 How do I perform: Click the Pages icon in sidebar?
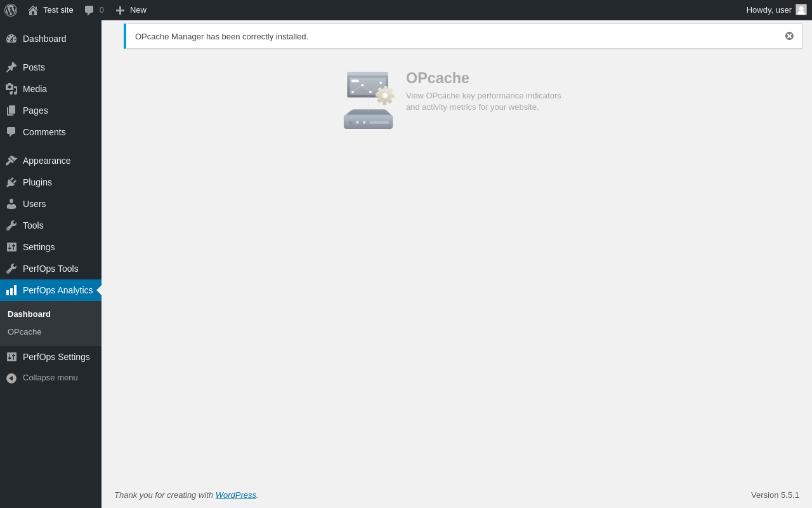coord(11,110)
